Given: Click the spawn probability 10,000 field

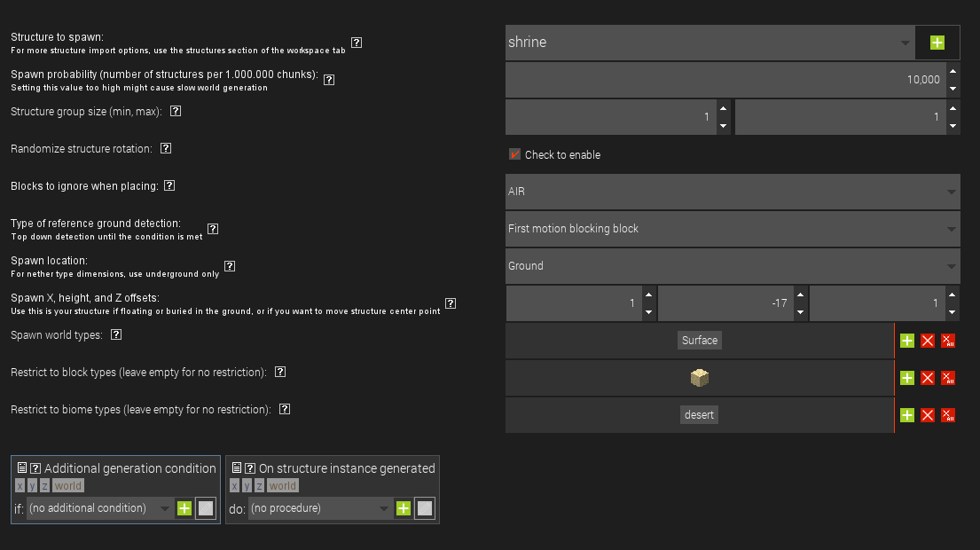Looking at the screenshot, I should pos(725,79).
